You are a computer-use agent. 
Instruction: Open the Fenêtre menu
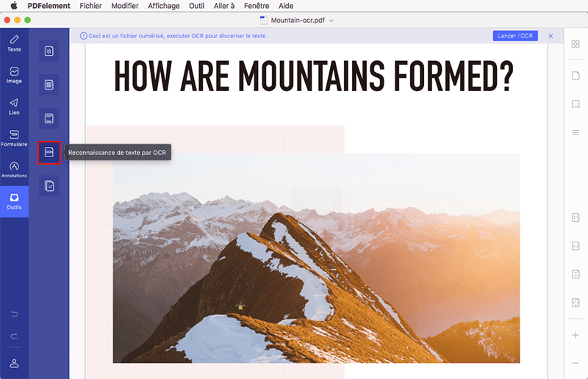pyautogui.click(x=257, y=6)
